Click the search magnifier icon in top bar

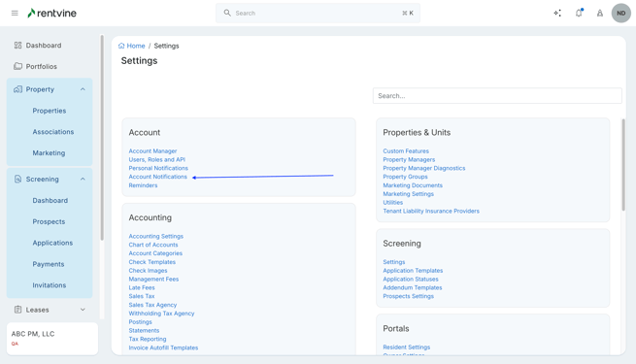coord(227,13)
